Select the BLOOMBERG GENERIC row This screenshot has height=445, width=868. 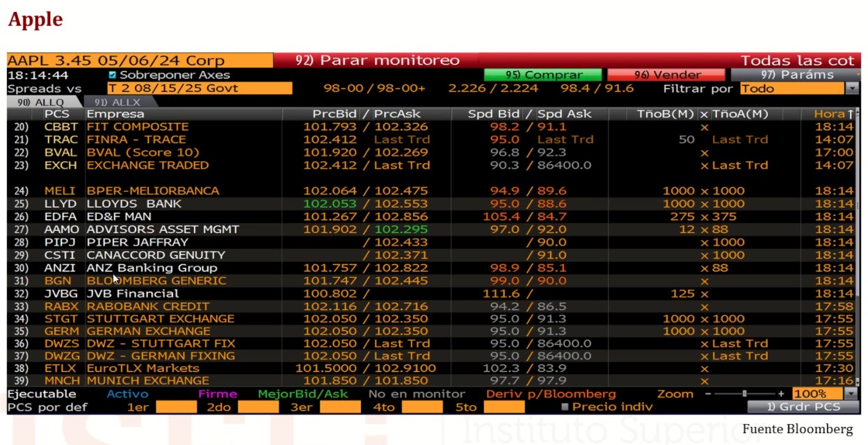point(431,281)
